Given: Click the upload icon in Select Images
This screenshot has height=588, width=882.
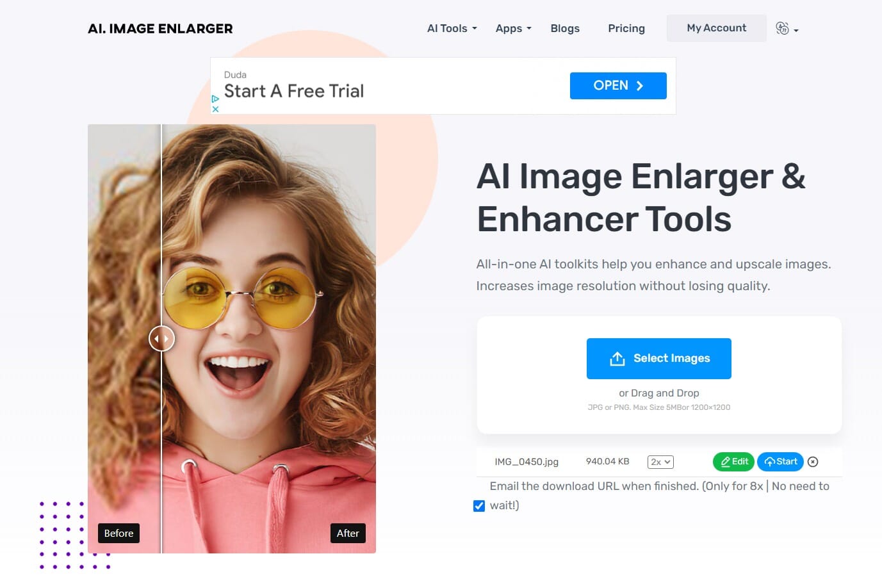Looking at the screenshot, I should click(617, 359).
